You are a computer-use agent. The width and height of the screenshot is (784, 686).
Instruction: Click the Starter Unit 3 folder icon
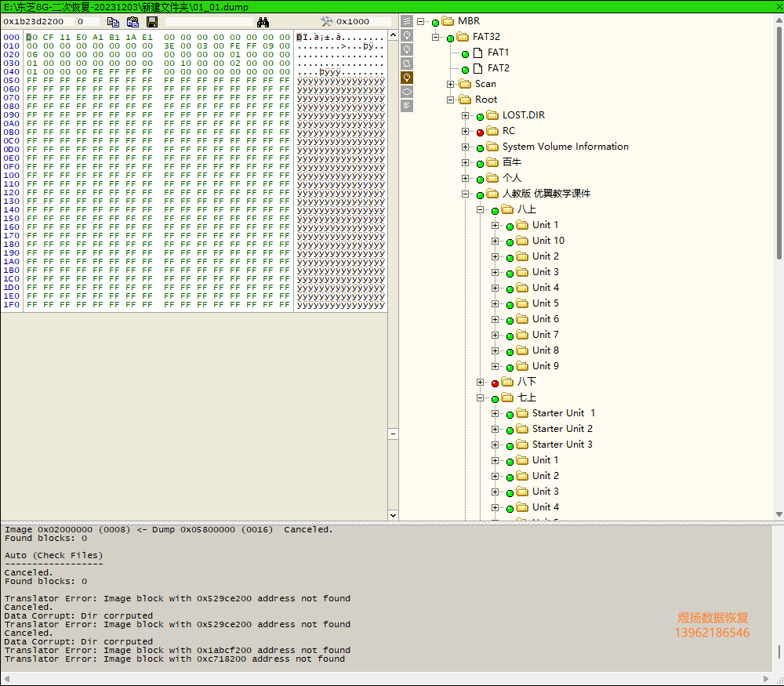522,445
